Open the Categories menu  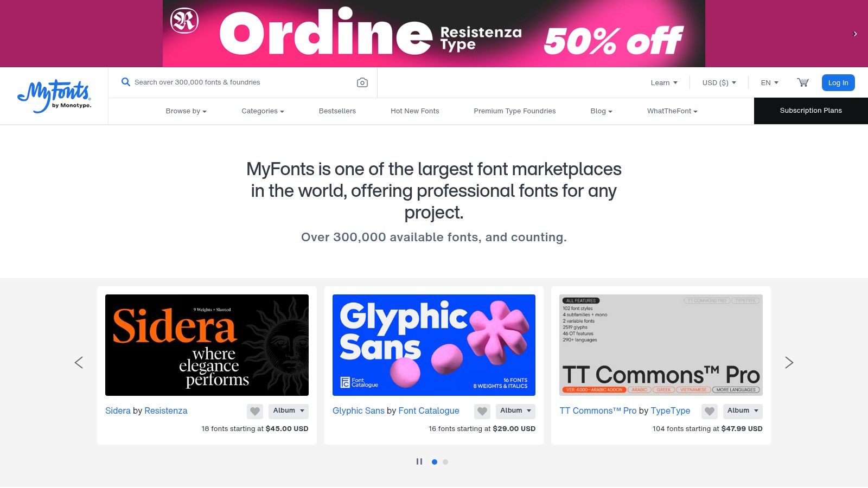[x=263, y=111]
